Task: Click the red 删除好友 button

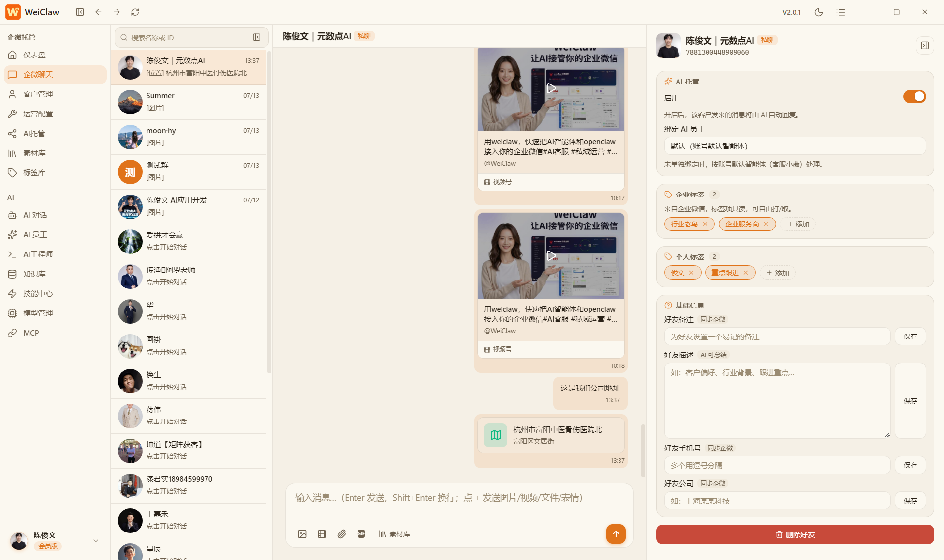Action: click(x=795, y=534)
